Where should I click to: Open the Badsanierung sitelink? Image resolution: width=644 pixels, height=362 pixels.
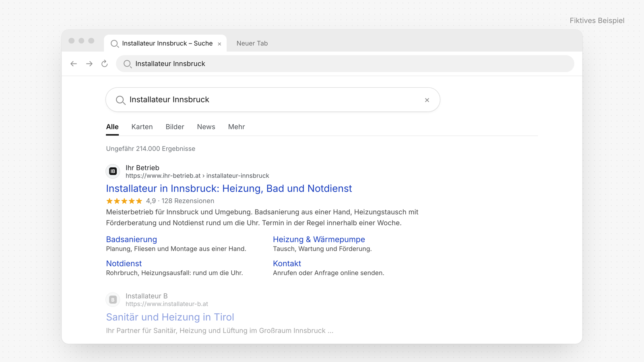click(x=132, y=239)
